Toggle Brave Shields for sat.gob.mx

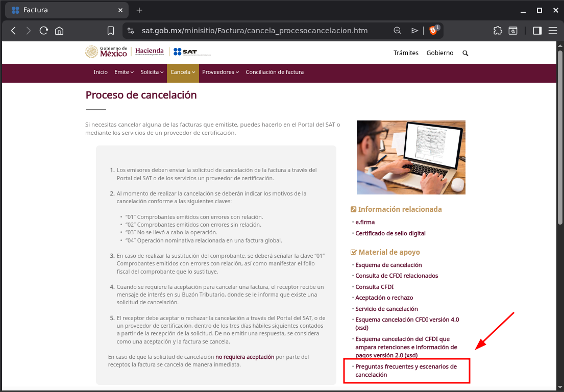point(433,31)
